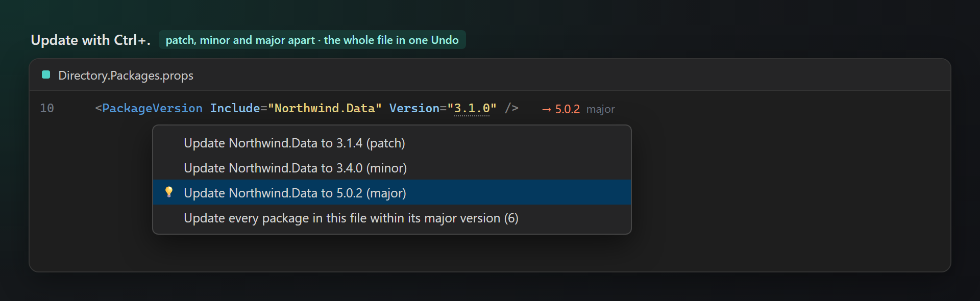Click the green patch, minor and major badge
The width and height of the screenshot is (980, 301).
click(x=312, y=40)
